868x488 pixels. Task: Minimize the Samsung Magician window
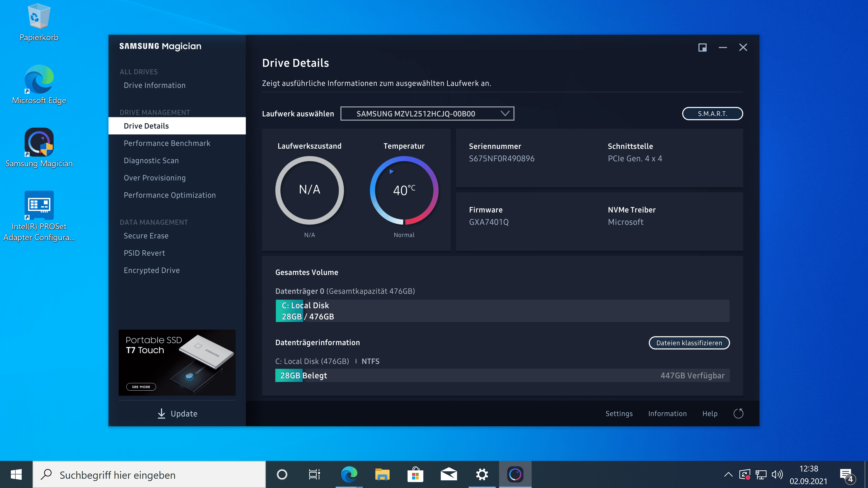tap(722, 47)
